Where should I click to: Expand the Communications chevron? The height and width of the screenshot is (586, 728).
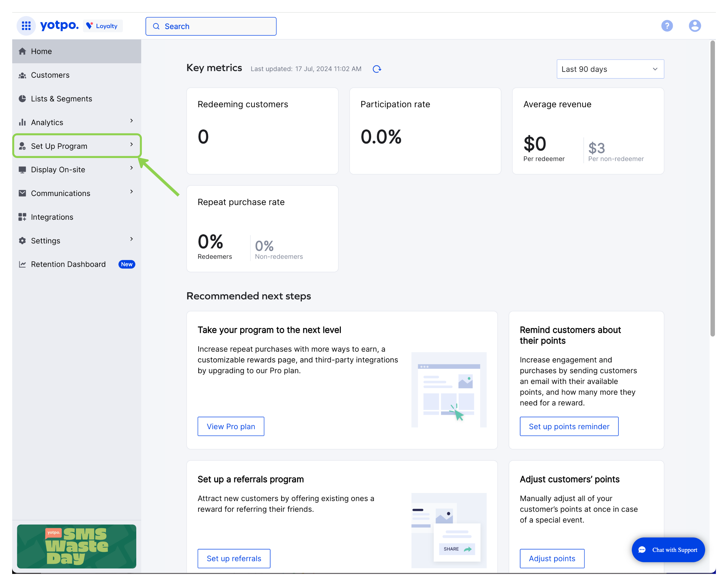pyautogui.click(x=131, y=192)
